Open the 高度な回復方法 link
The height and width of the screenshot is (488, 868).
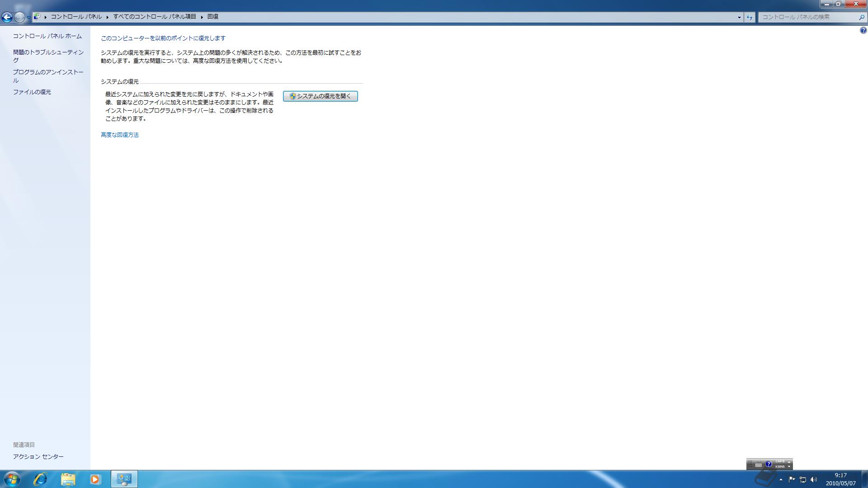pyautogui.click(x=119, y=135)
